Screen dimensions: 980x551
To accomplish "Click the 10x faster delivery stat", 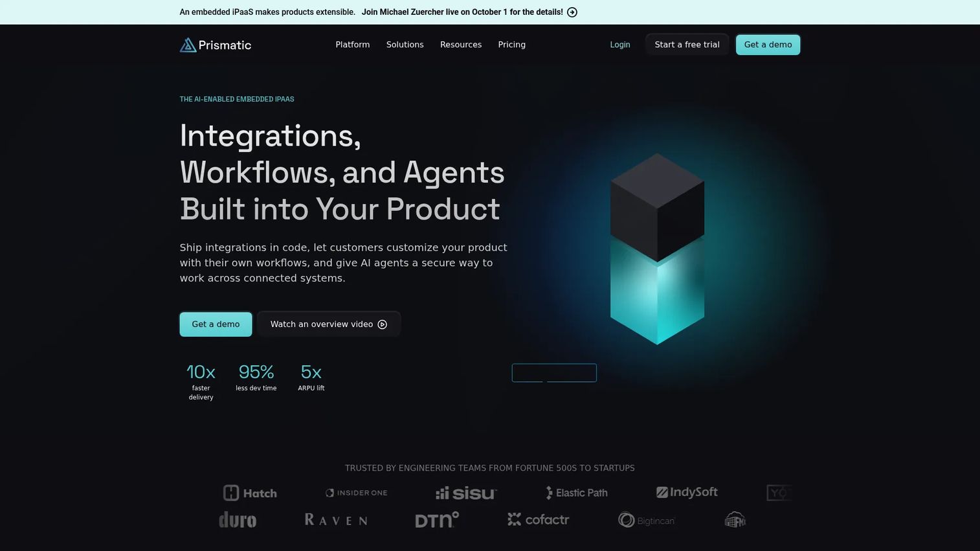I will pyautogui.click(x=201, y=382).
